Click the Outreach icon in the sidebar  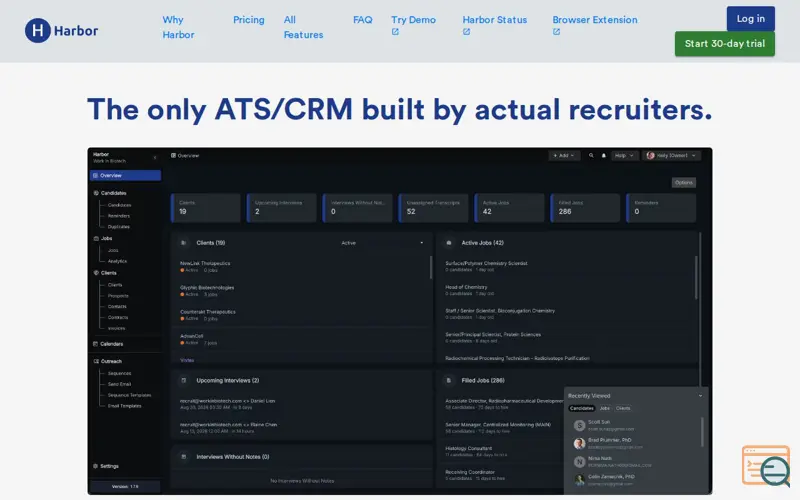coord(96,361)
